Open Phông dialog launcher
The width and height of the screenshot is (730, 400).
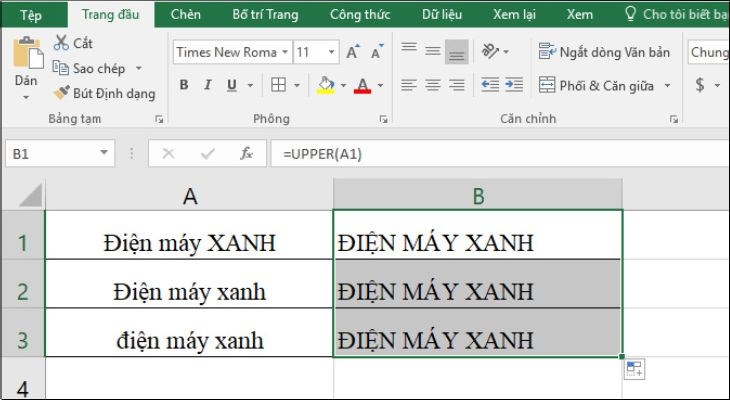[x=384, y=119]
